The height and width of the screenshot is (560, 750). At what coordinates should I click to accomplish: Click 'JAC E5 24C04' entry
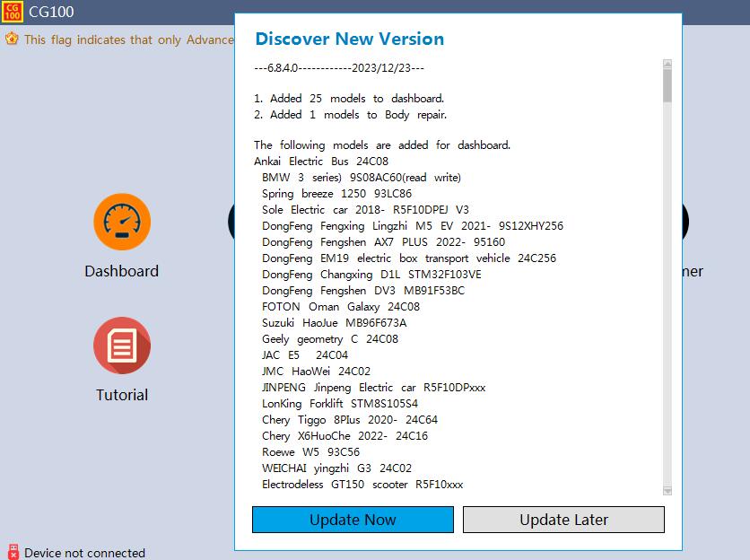point(305,355)
